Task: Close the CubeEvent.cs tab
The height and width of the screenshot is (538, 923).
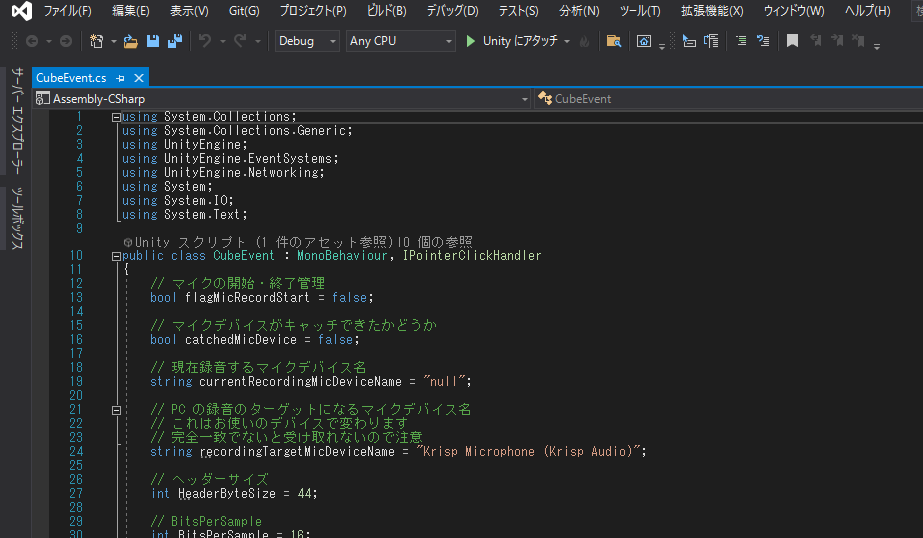Action: coord(139,78)
